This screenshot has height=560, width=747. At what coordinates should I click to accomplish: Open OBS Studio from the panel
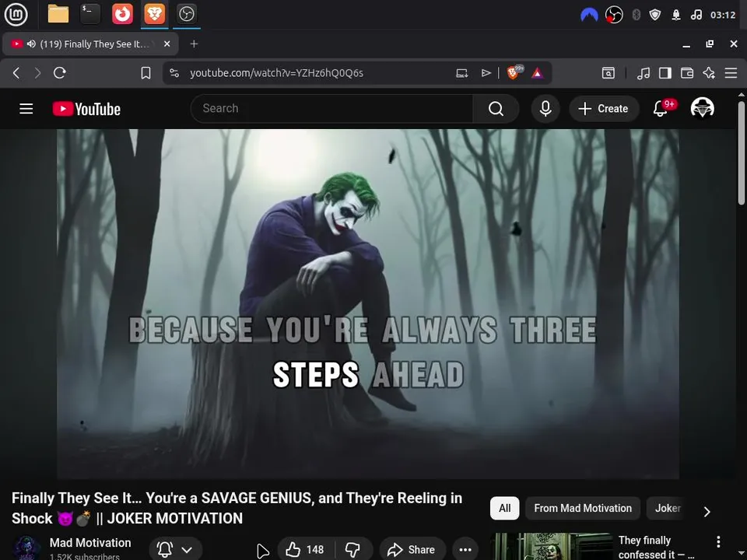(186, 14)
